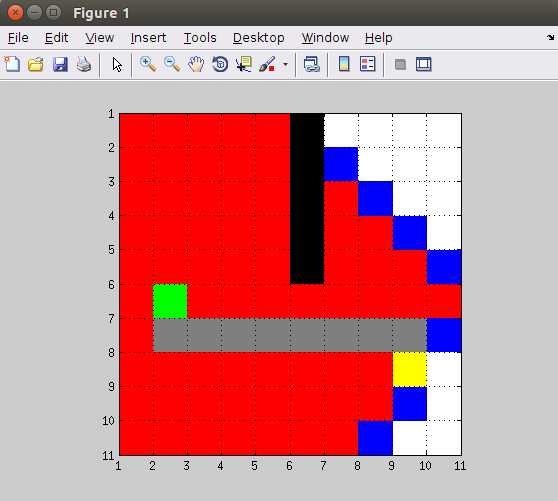Click the black vertical wall region
Screen dimensions: 558x501
[307, 199]
